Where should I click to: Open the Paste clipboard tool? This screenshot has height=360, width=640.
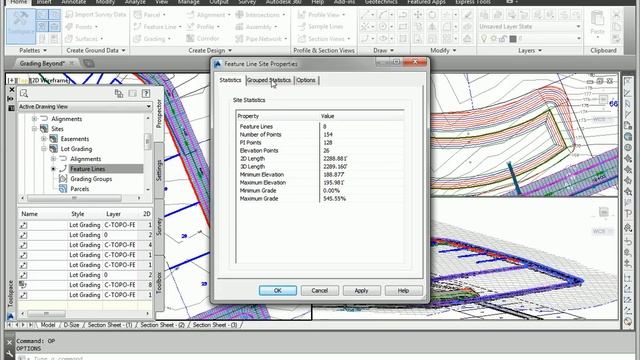coord(597,24)
